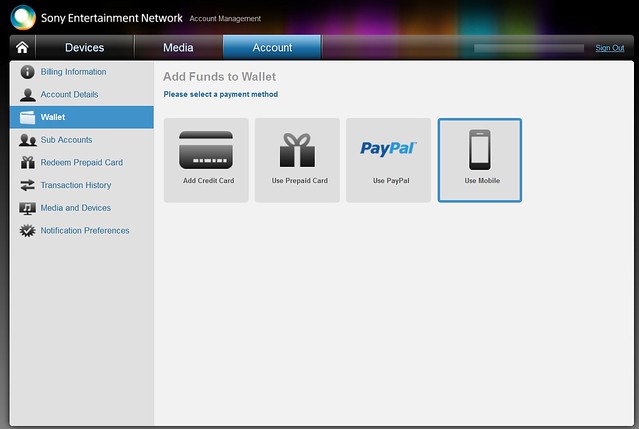Click the Account Management header text
The image size is (639, 429).
coord(225,19)
